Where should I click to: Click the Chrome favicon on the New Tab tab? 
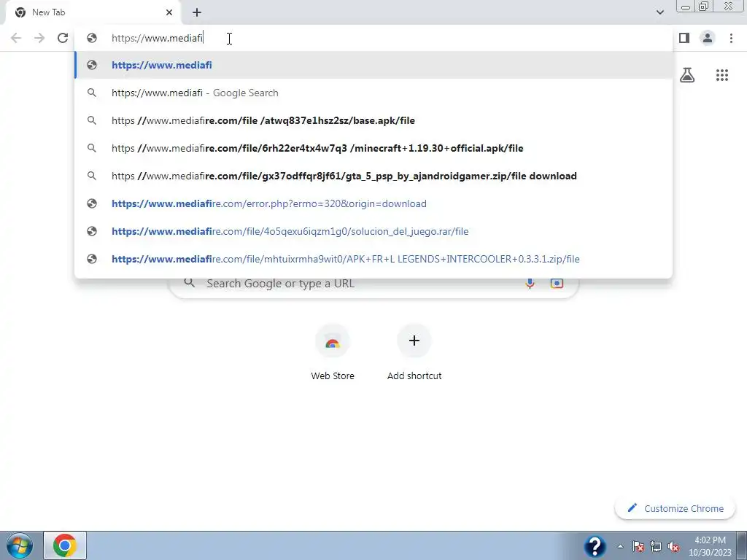click(x=20, y=12)
